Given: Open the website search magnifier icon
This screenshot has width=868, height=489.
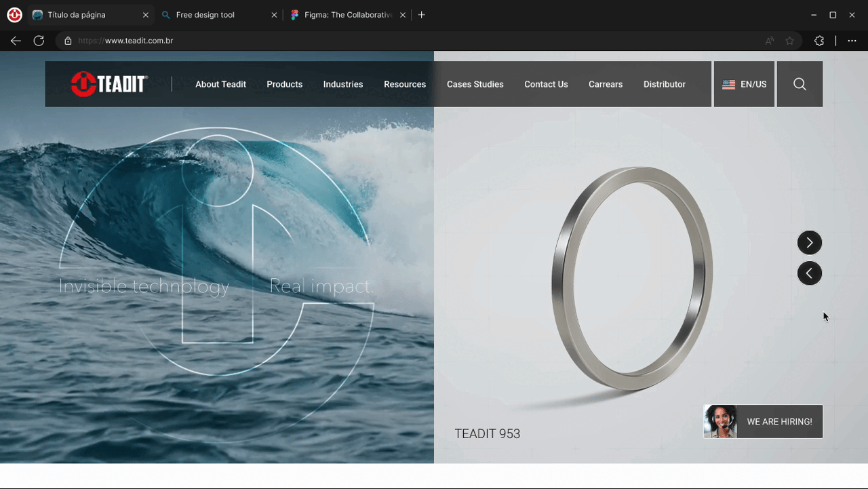Looking at the screenshot, I should 800,84.
